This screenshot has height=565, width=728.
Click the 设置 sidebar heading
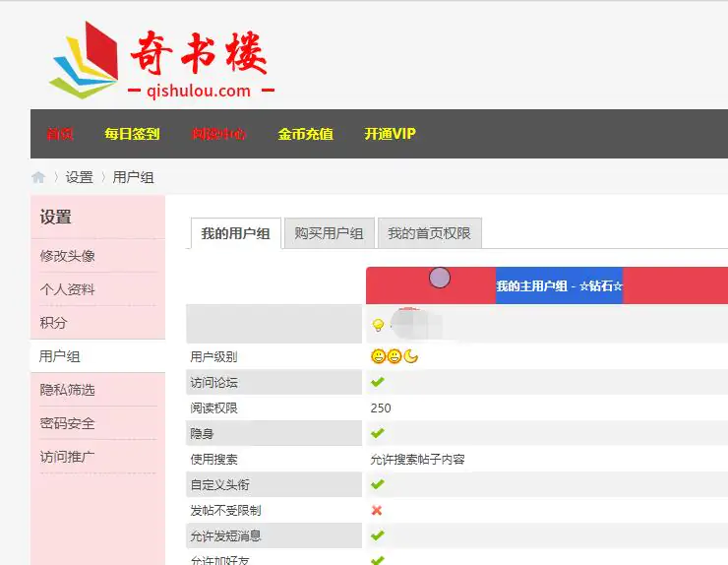pos(56,217)
